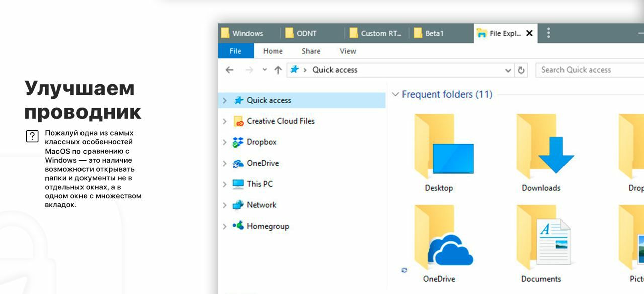Click the Creative Cloud Files folder icon
Viewport: 644px width, 294px height.
point(238,121)
